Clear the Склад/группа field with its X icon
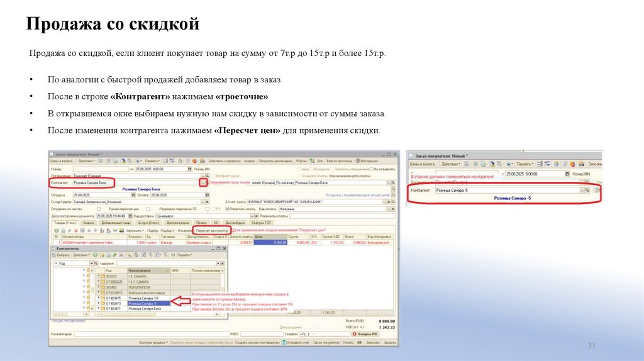Viewport: 644px width, 361px height. 207,202
